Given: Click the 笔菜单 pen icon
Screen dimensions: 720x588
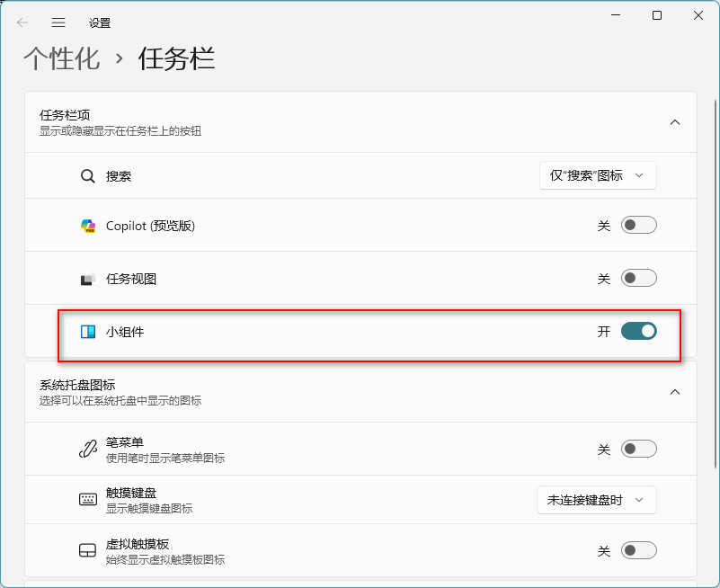Looking at the screenshot, I should click(x=87, y=447).
